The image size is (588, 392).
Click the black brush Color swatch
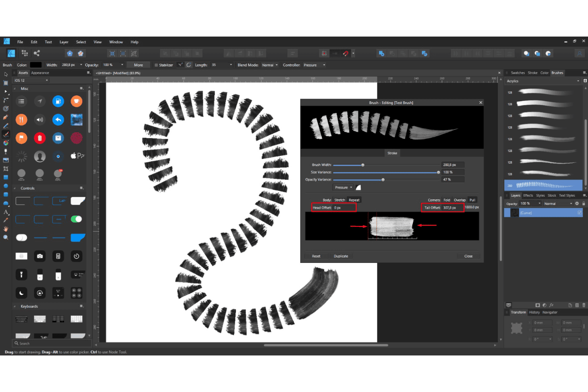[36, 65]
